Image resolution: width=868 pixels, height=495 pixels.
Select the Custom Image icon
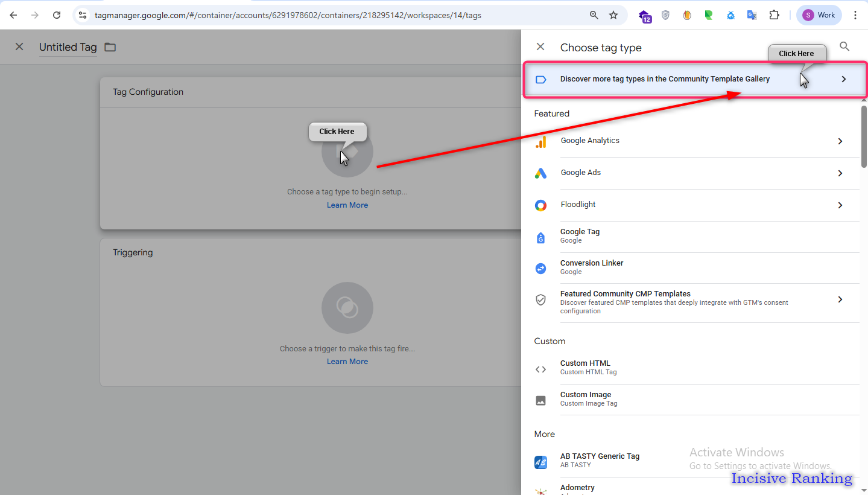point(540,400)
